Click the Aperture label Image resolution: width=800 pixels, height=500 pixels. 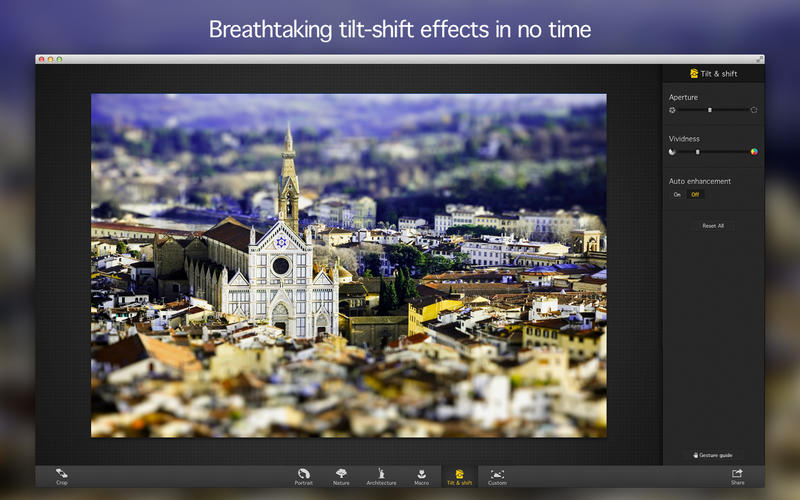[x=683, y=97]
